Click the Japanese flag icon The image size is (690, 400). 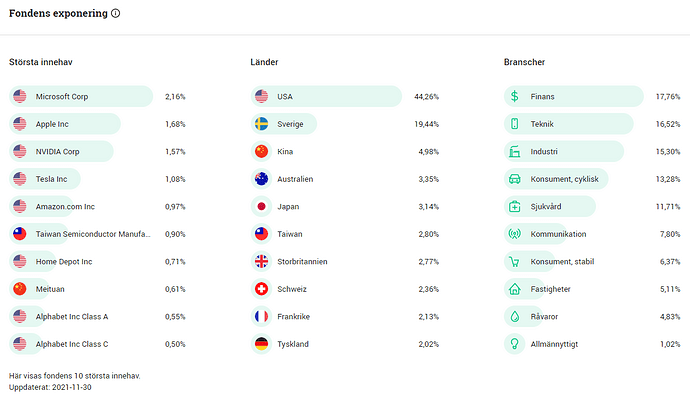tap(262, 207)
